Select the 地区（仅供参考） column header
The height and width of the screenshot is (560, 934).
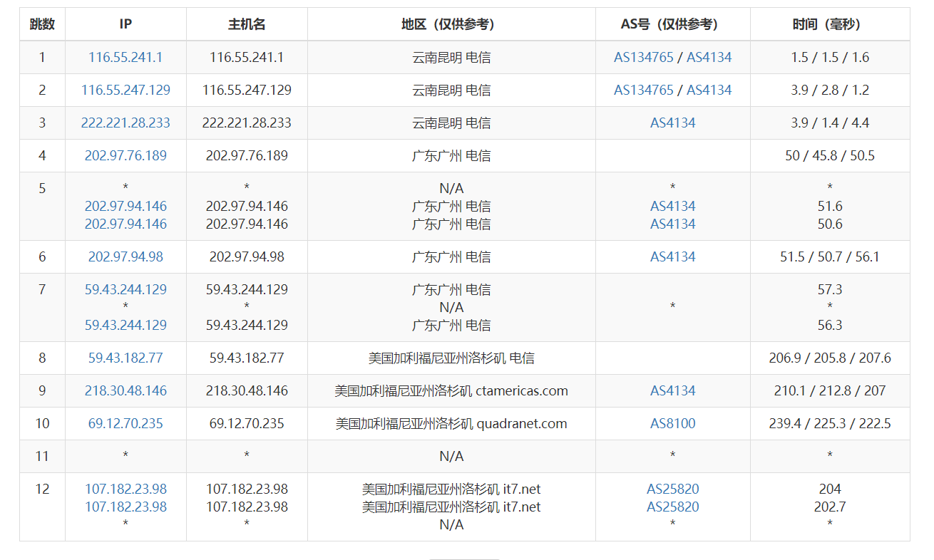tap(451, 24)
